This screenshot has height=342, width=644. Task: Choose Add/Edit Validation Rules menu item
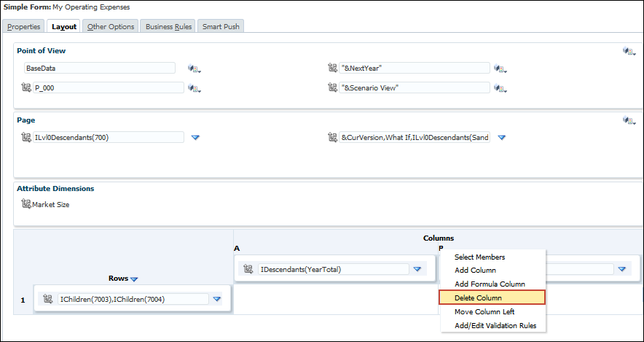495,325
